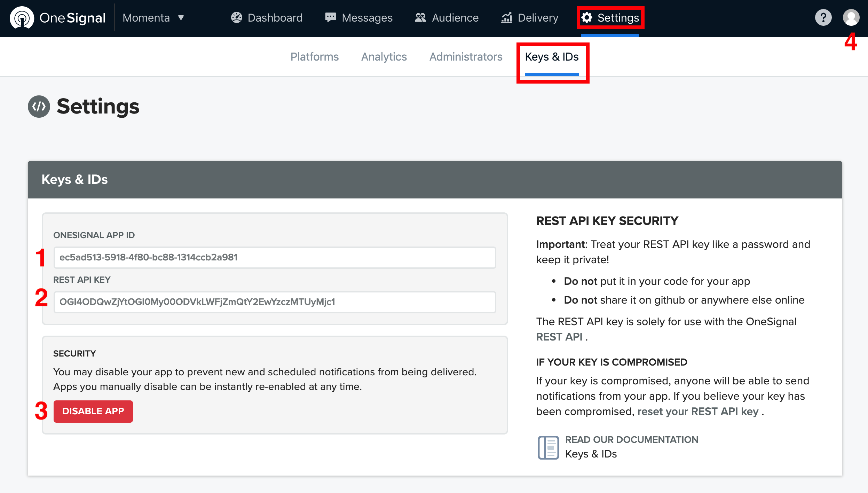Click the Delivery chart icon
868x493 pixels.
click(506, 18)
